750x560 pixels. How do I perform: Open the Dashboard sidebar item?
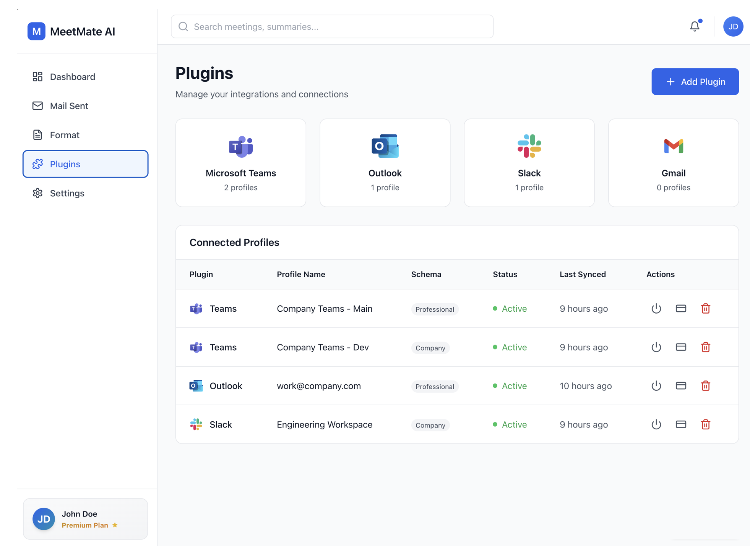coord(72,77)
